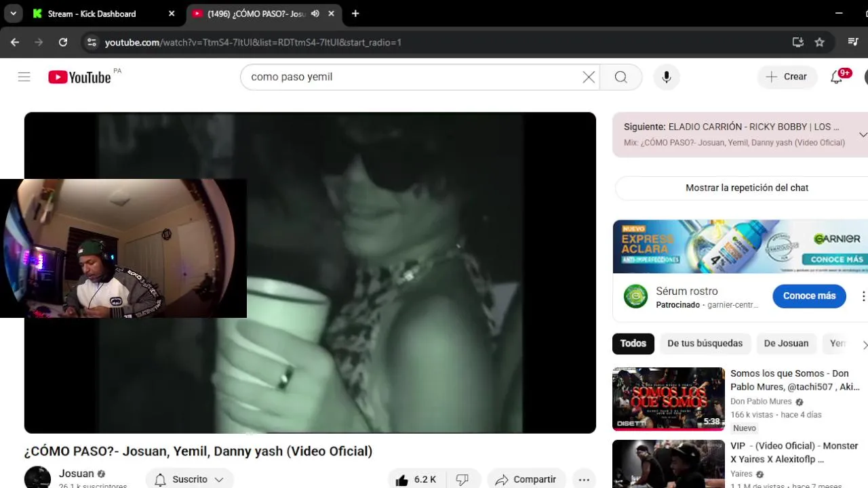868x488 pixels.
Task: Focus the youtube.com address bar URL
Action: pos(253,42)
